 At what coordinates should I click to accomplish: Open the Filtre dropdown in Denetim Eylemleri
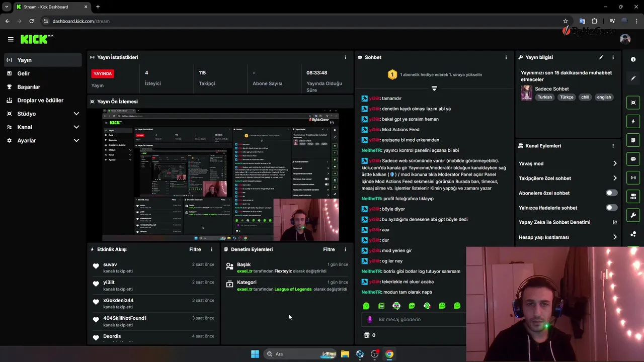click(x=329, y=249)
